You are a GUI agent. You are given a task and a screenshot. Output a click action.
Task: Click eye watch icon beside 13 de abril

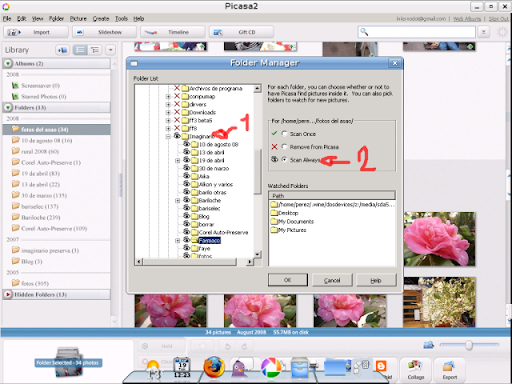coord(187,152)
